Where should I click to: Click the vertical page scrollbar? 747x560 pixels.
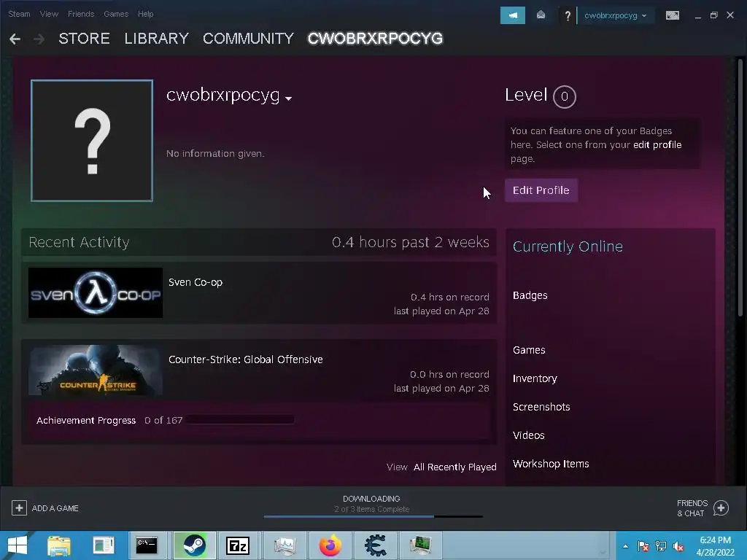740,187
